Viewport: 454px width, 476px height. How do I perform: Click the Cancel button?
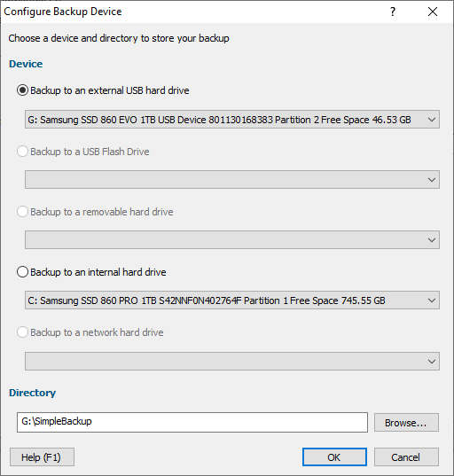pos(406,457)
